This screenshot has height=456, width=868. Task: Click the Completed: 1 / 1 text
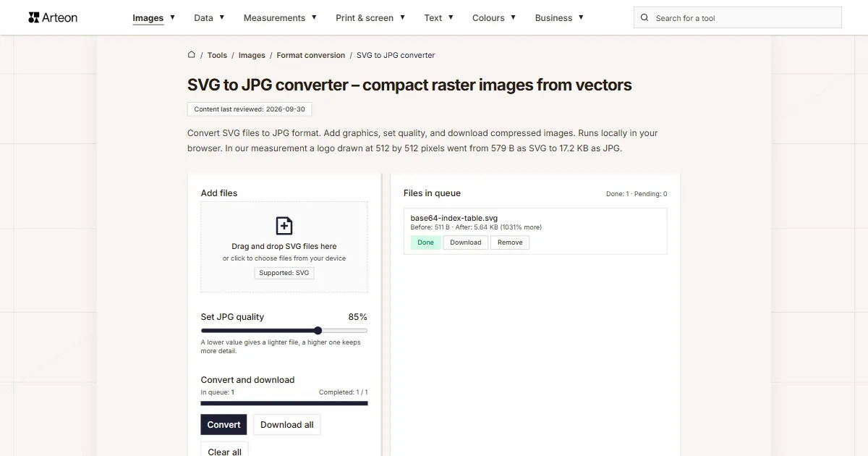[344, 392]
